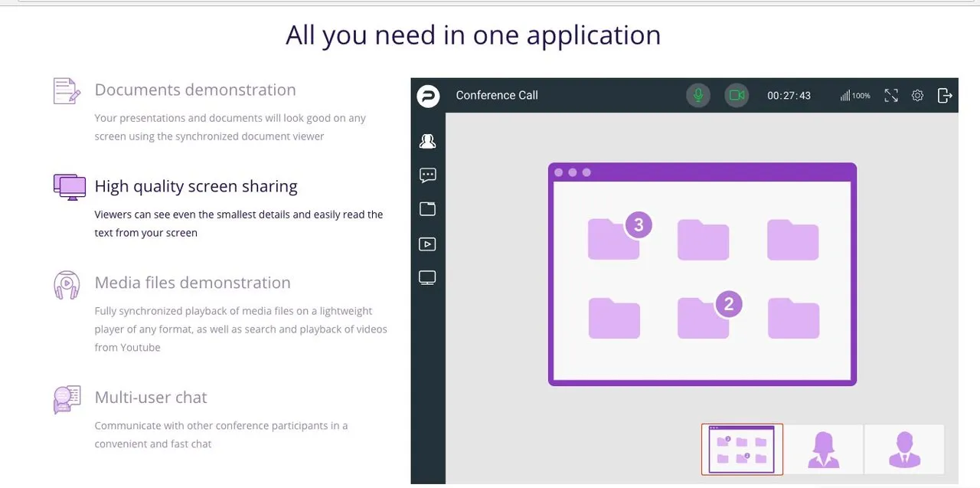Enter fullscreen mode in conference window
The height and width of the screenshot is (488, 980).
(x=891, y=96)
